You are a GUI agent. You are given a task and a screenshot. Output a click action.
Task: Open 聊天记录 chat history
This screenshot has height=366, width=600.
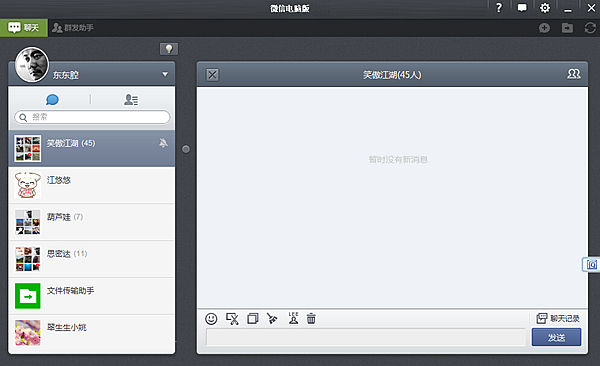[558, 318]
